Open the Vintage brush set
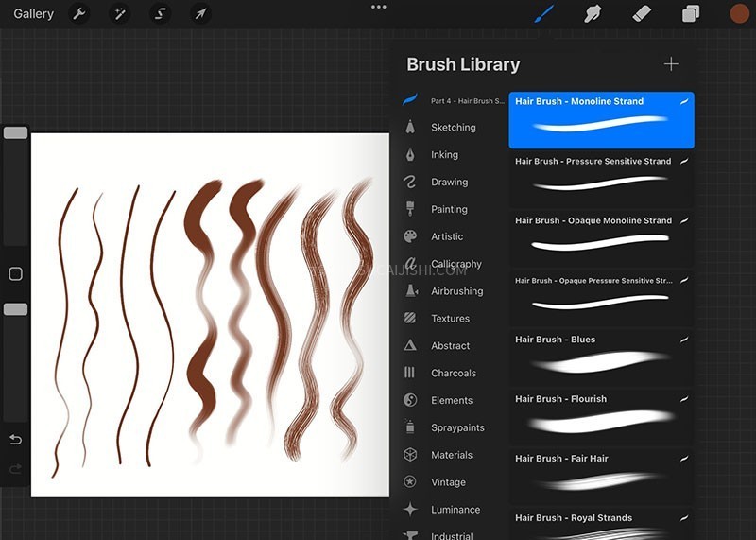The image size is (756, 540). point(448,482)
